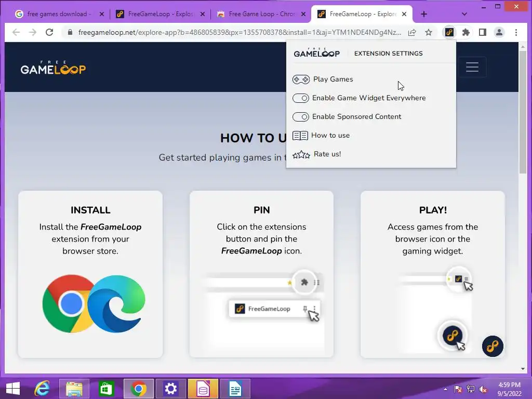The height and width of the screenshot is (399, 532).
Task: Click the stars icon beside Rate us
Action: coord(301,155)
